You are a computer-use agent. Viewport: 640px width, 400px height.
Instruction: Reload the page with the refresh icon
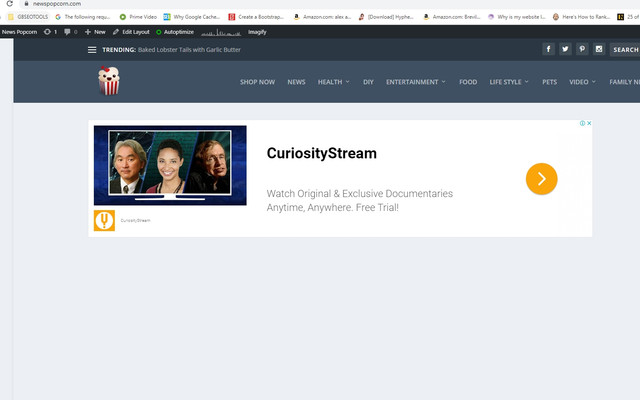pyautogui.click(x=9, y=4)
